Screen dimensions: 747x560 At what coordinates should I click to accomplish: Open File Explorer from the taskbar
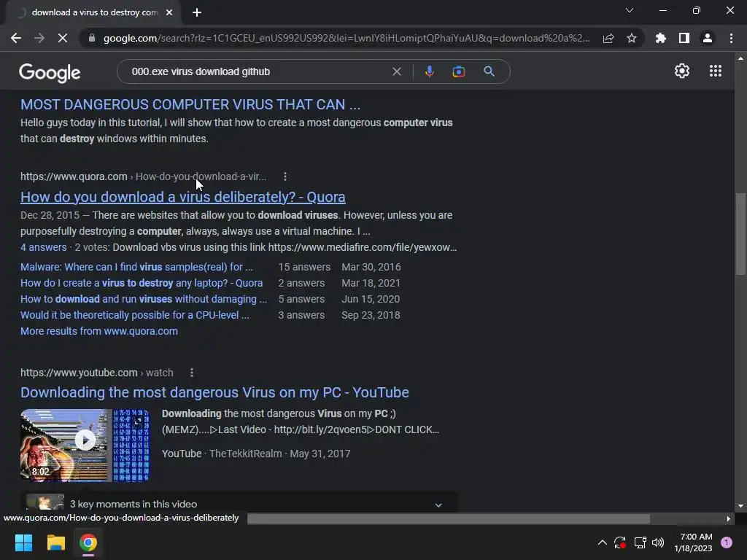click(55, 542)
